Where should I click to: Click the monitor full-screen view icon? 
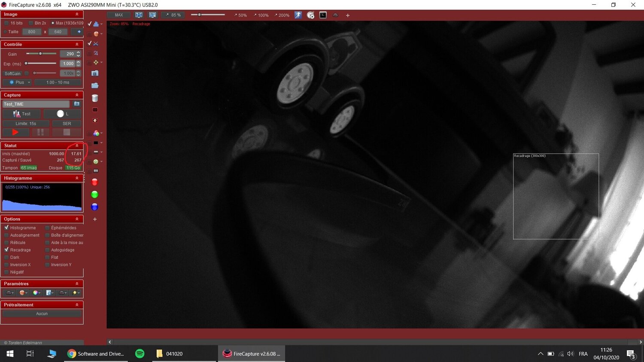tap(152, 15)
